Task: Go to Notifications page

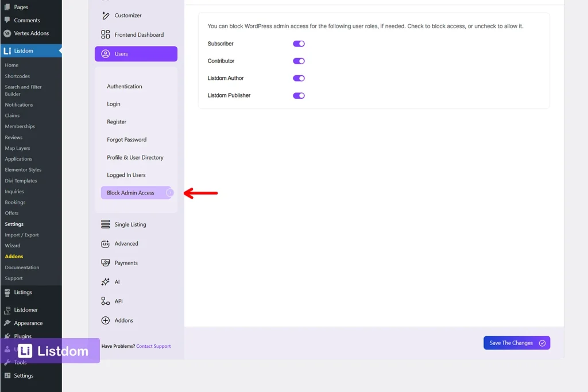Action: [x=19, y=105]
